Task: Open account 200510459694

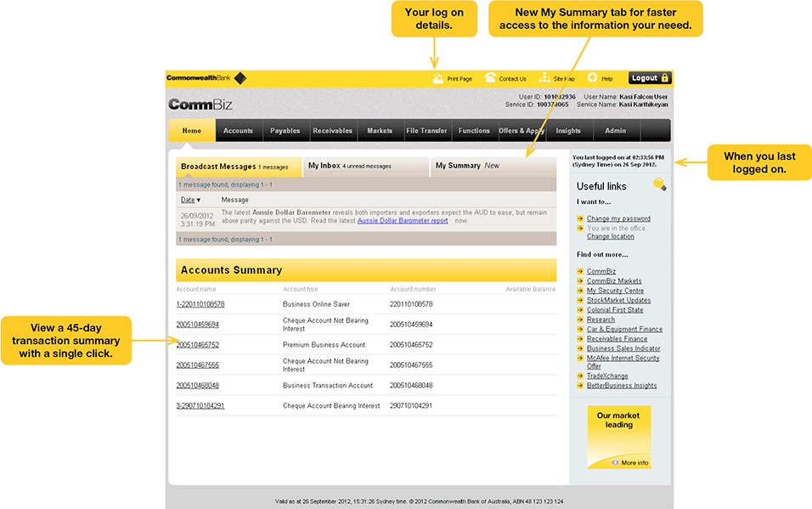Action: click(197, 325)
